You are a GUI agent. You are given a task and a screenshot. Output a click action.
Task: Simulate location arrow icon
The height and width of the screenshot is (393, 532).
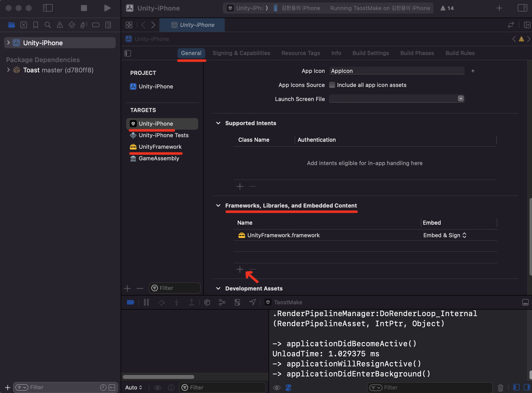253,302
